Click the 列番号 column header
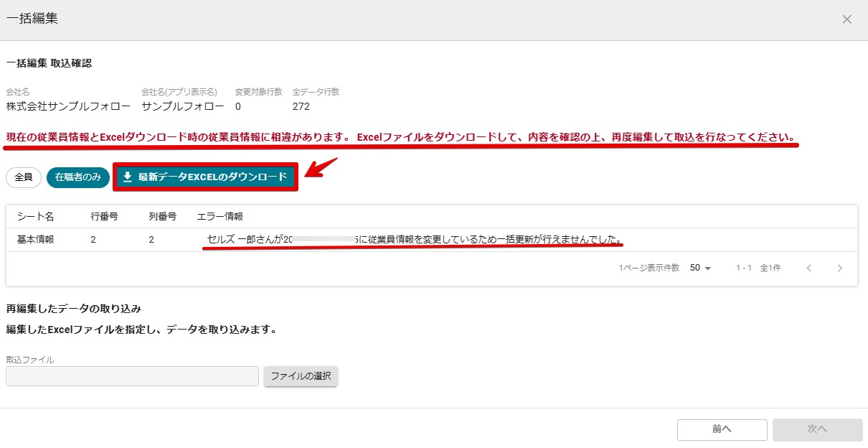The height and width of the screenshot is (448, 868). (x=162, y=216)
